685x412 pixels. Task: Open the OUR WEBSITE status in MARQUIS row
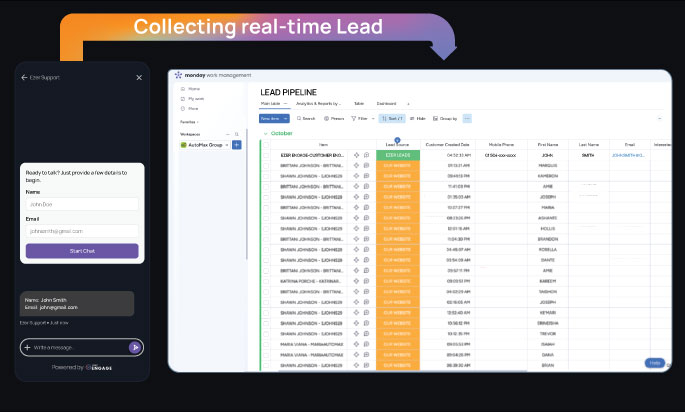point(398,166)
